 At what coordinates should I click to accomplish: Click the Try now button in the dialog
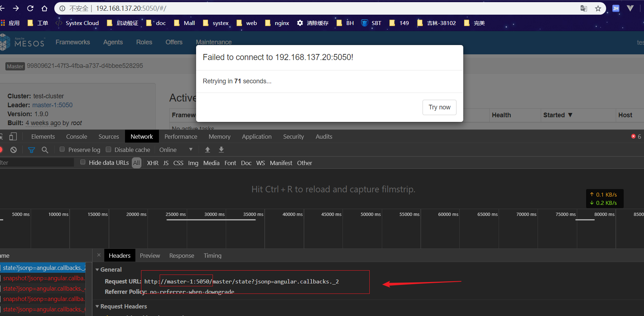tap(439, 107)
